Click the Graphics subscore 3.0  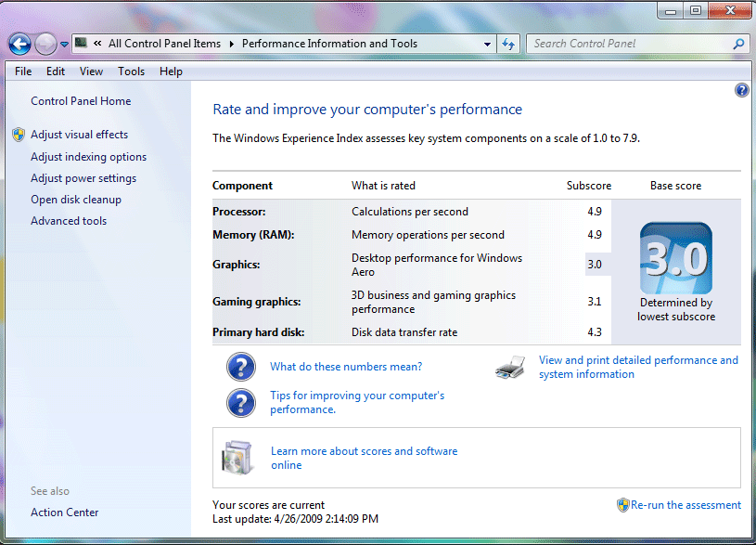point(595,265)
